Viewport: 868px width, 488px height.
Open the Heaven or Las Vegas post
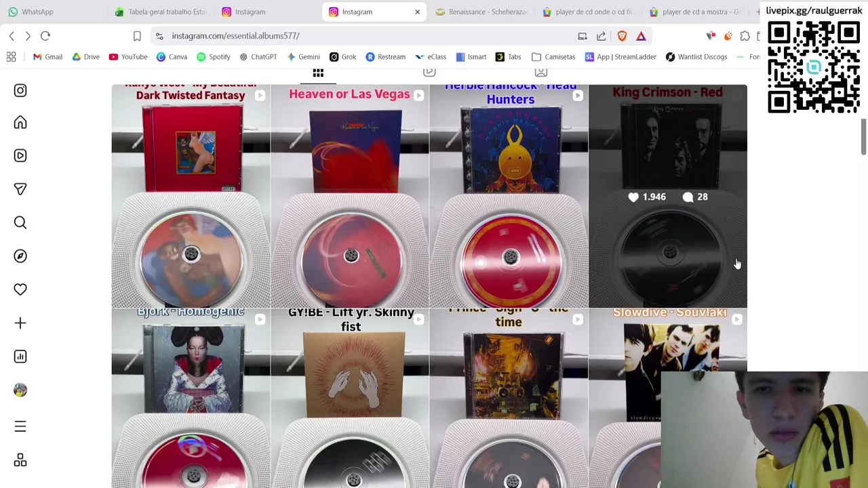point(350,196)
